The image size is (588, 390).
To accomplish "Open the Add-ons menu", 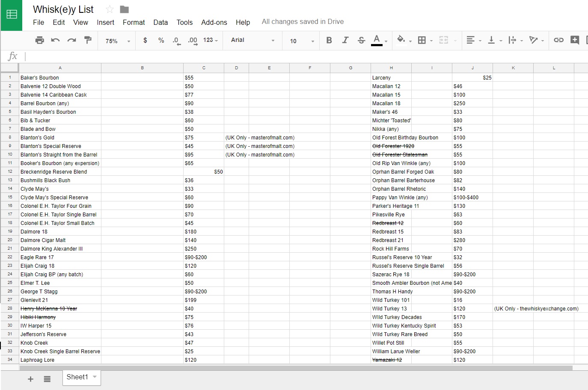I will click(214, 22).
